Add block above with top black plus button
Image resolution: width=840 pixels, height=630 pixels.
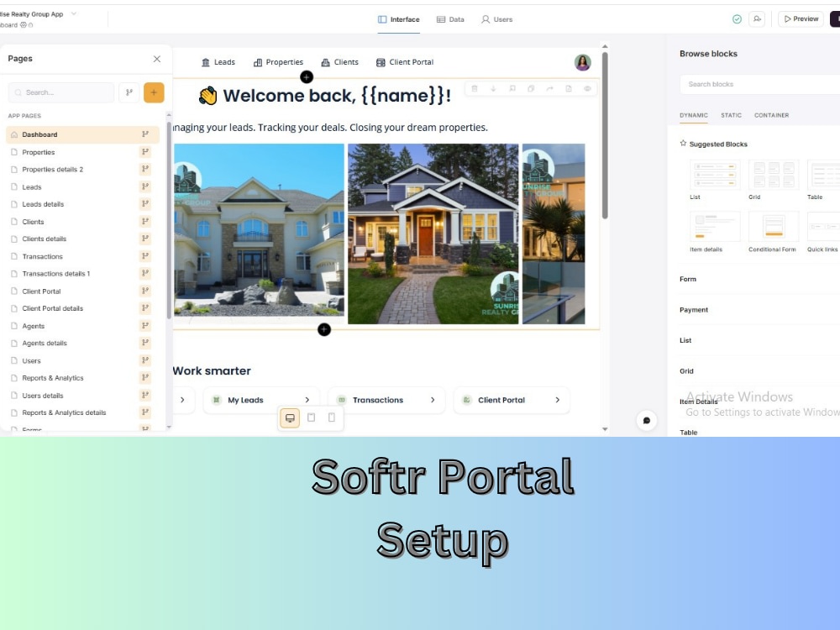pos(307,77)
